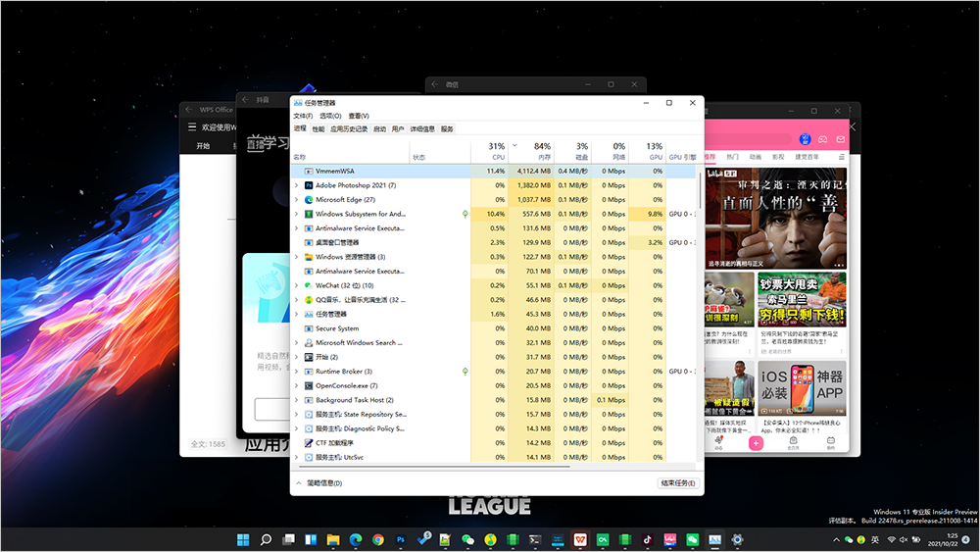Collapse to fewer details view (简略信息)
The height and width of the screenshot is (552, 980).
[318, 483]
